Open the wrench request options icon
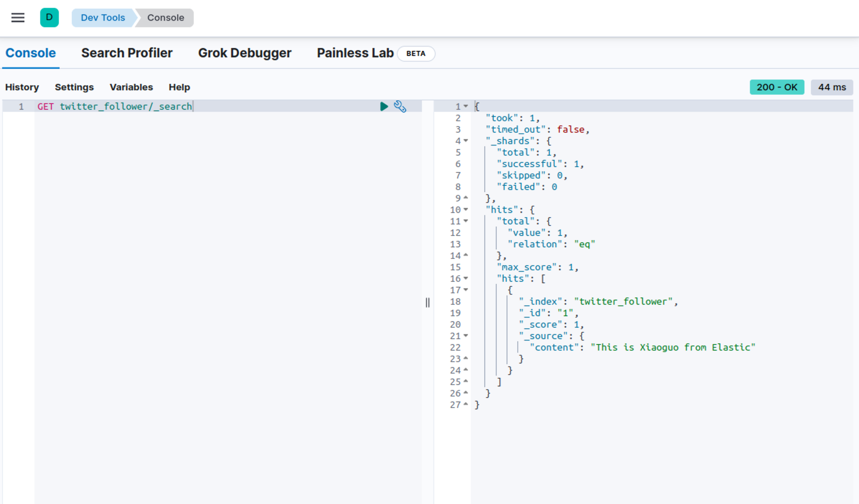859x504 pixels. (x=400, y=106)
